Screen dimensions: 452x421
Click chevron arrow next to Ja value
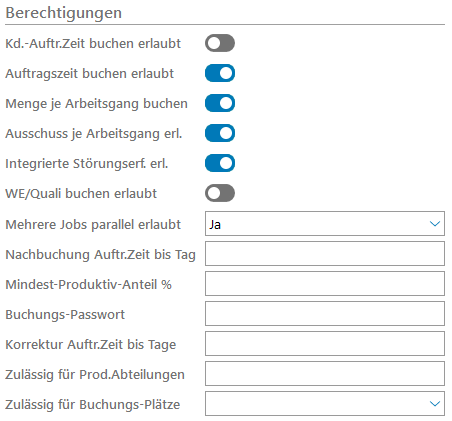pyautogui.click(x=435, y=224)
